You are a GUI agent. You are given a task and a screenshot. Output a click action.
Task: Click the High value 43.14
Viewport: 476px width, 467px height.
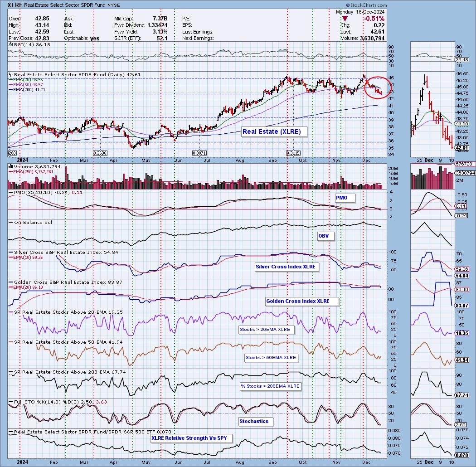point(42,25)
